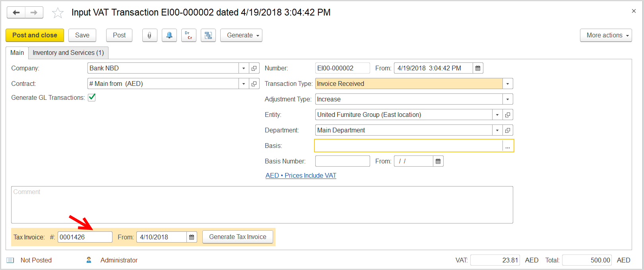
Task: Click the Administrator user icon
Action: click(89, 260)
